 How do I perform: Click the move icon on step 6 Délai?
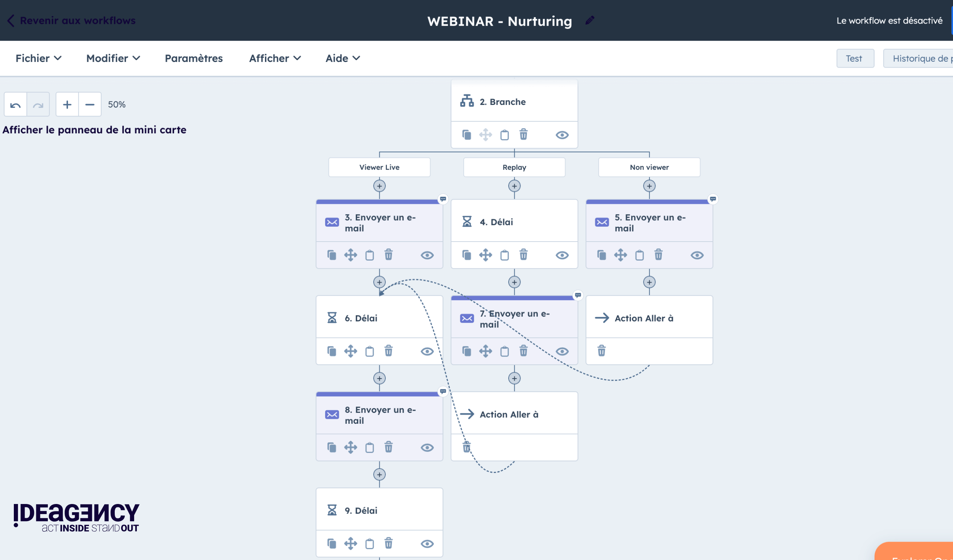point(351,350)
